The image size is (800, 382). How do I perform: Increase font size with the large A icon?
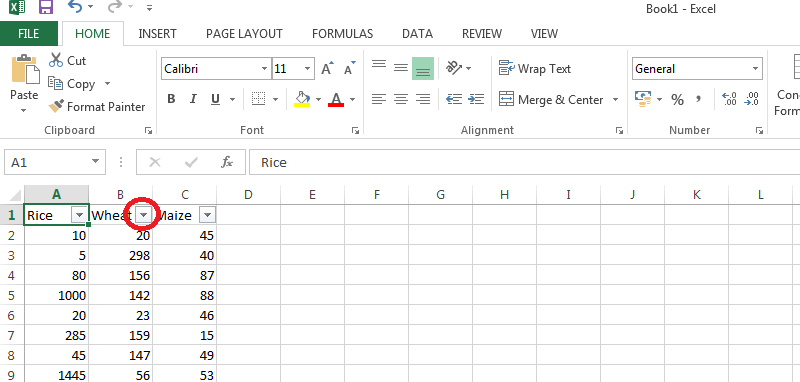pyautogui.click(x=327, y=69)
